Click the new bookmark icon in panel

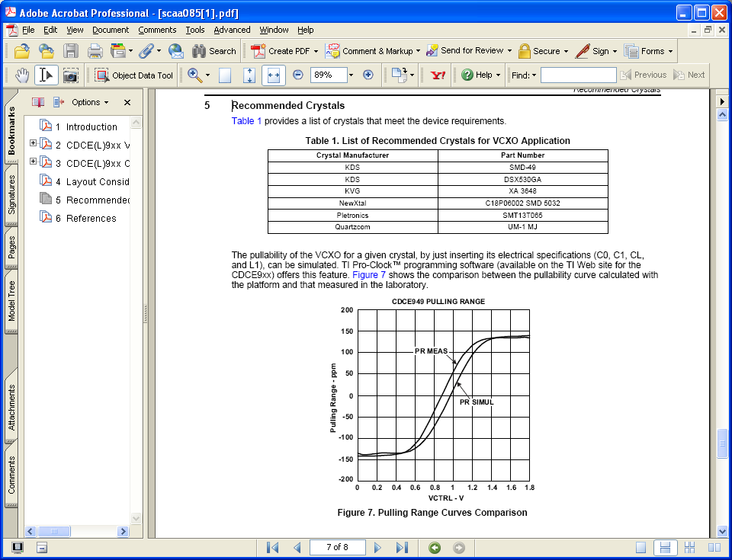click(38, 102)
